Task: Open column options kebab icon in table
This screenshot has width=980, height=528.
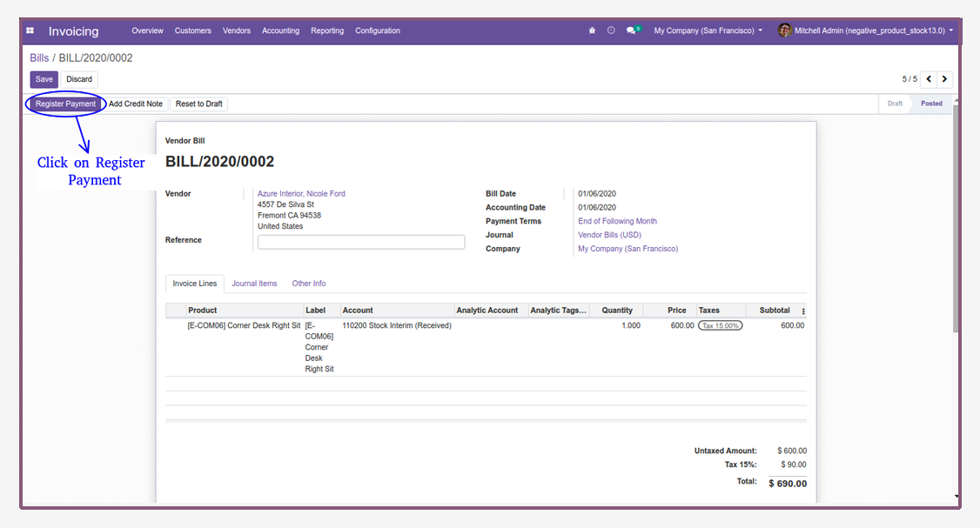Action: (x=803, y=311)
